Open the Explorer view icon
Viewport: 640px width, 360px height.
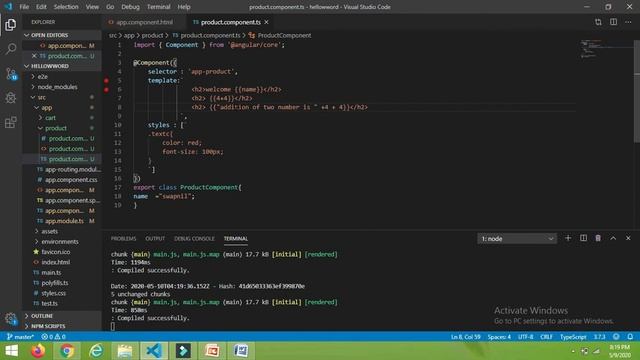click(11, 25)
